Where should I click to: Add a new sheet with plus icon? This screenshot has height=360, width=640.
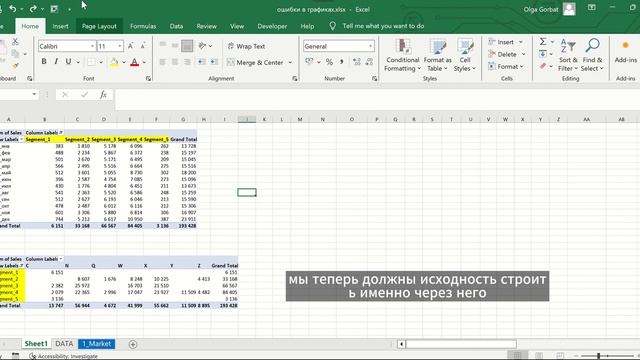pyautogui.click(x=133, y=344)
